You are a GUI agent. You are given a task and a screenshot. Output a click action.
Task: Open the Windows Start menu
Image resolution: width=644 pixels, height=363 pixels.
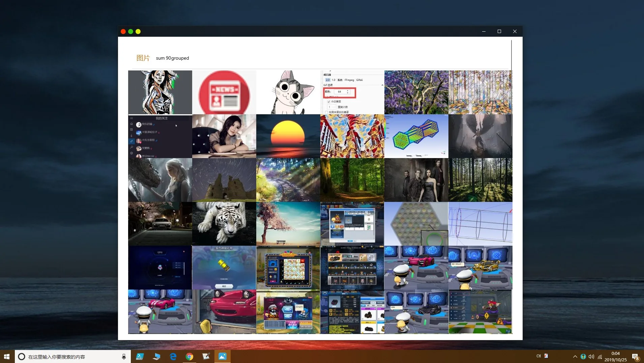(7, 356)
